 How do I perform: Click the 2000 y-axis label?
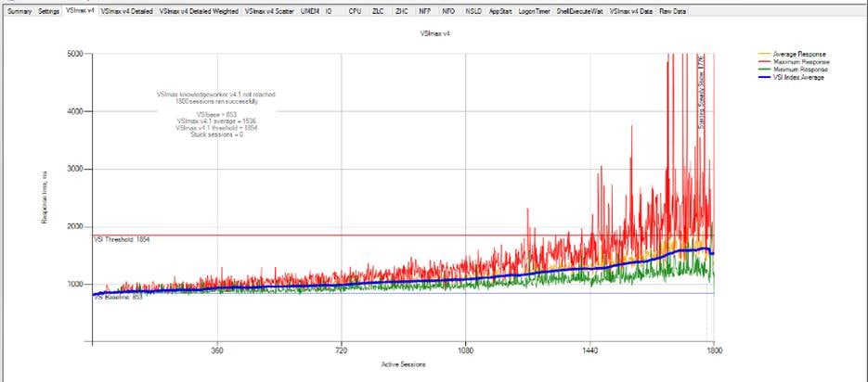point(76,226)
